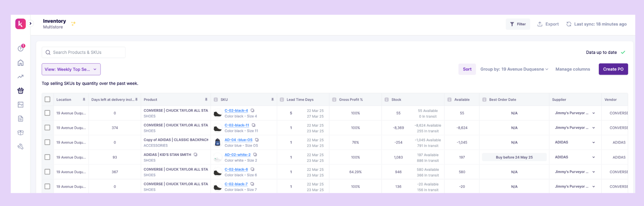Open ADIDAS supplier dropdown in AD-02-white-2 row
Screen dimensions: 644x206
click(x=575, y=157)
